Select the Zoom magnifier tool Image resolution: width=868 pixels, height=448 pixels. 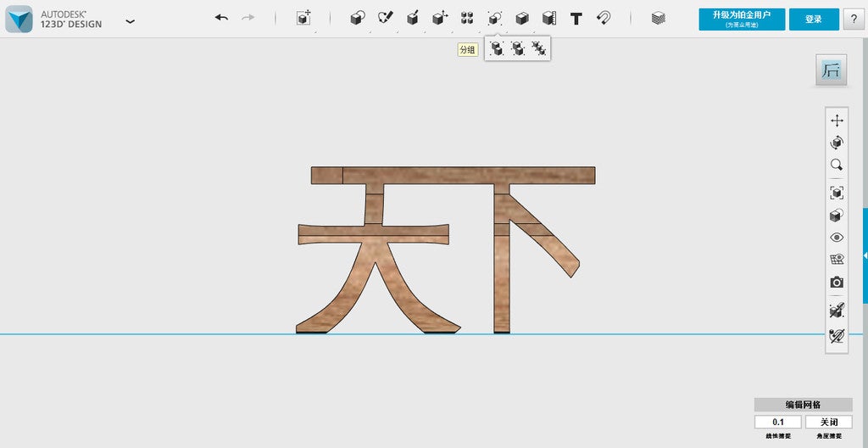(x=837, y=165)
